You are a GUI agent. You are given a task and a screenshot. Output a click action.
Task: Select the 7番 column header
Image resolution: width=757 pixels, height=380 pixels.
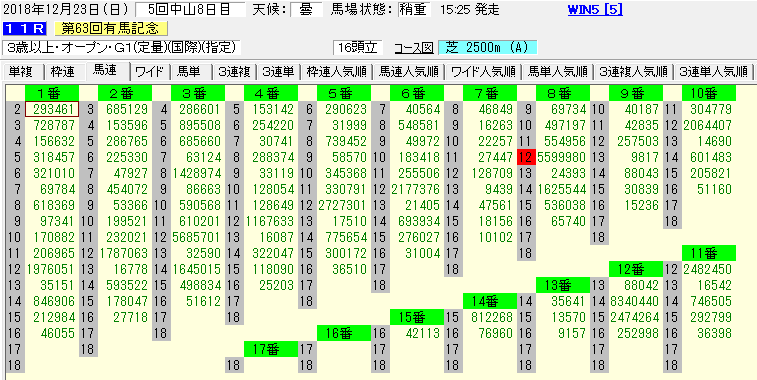(x=490, y=93)
